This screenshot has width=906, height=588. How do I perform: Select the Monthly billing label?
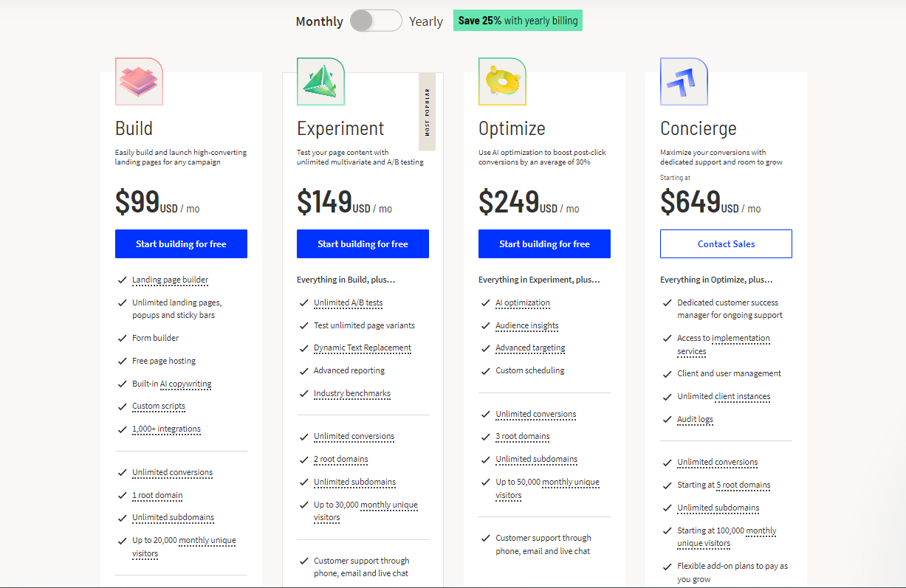319,21
